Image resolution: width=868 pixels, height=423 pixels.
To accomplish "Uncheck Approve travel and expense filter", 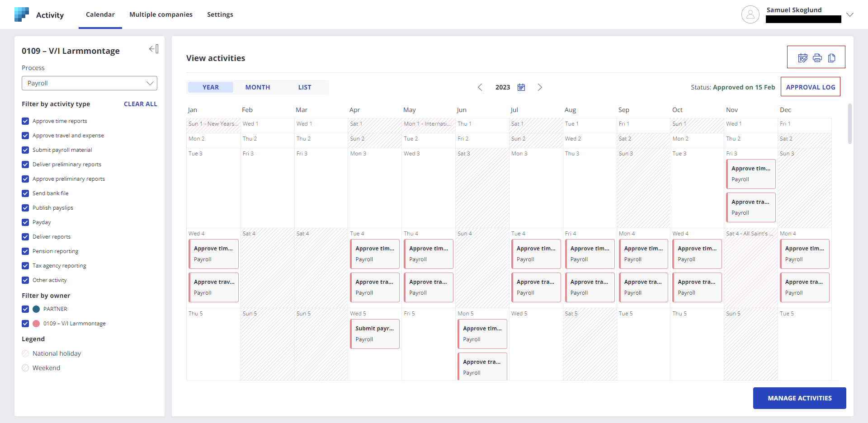I will pyautogui.click(x=25, y=136).
